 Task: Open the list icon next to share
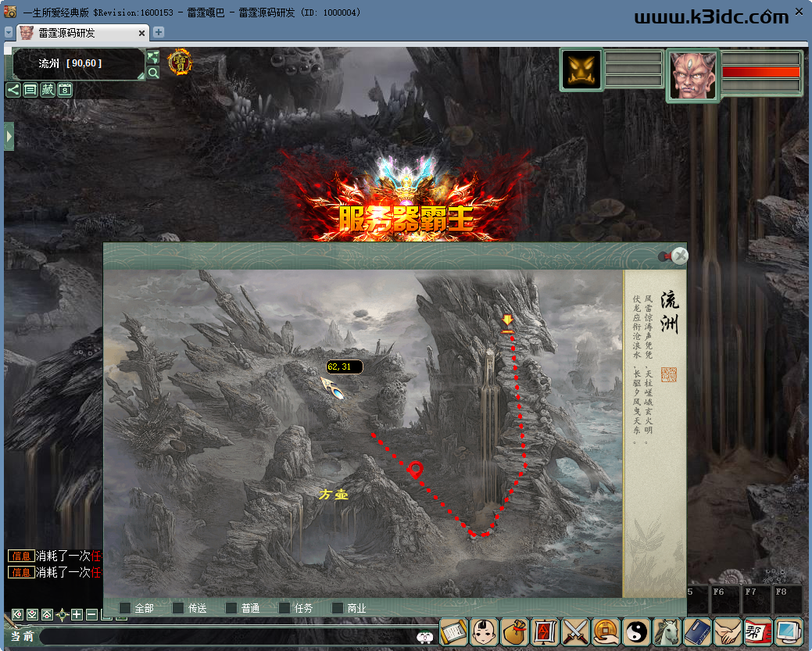click(x=30, y=90)
